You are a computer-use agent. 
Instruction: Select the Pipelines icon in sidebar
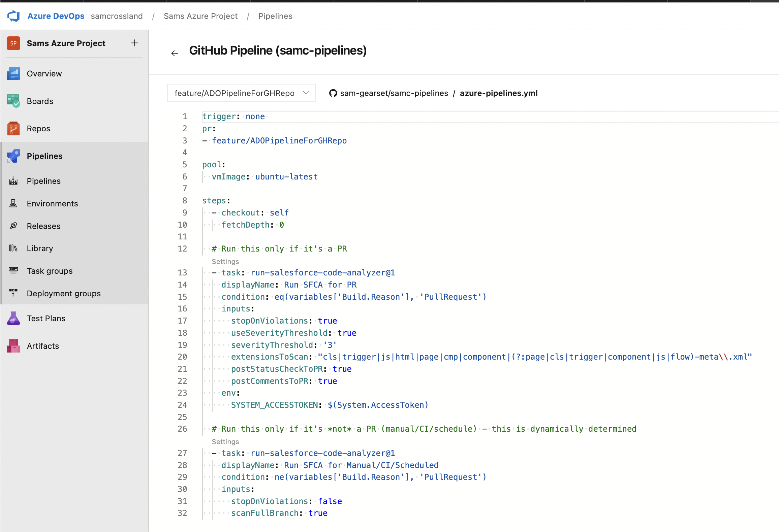click(x=13, y=156)
